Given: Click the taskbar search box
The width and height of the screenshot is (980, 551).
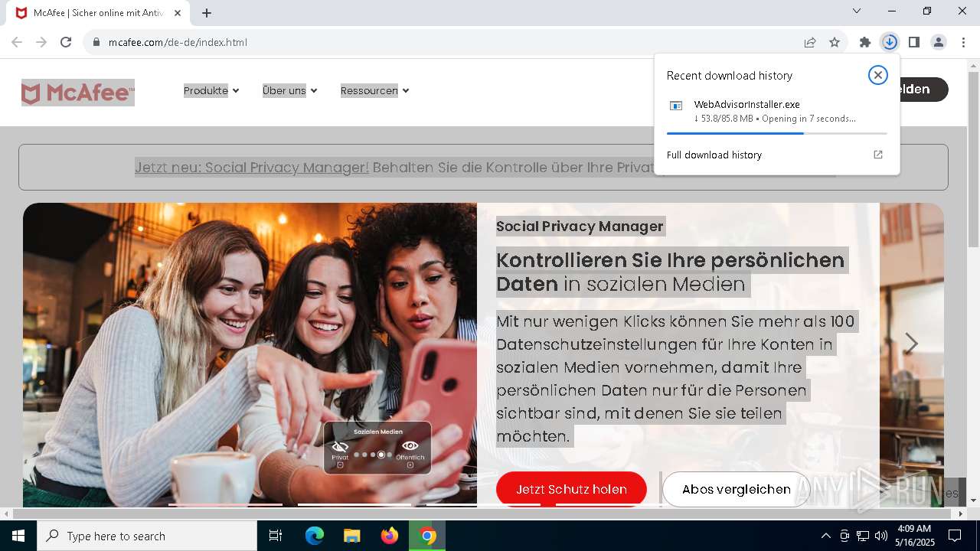Looking at the screenshot, I should [147, 536].
